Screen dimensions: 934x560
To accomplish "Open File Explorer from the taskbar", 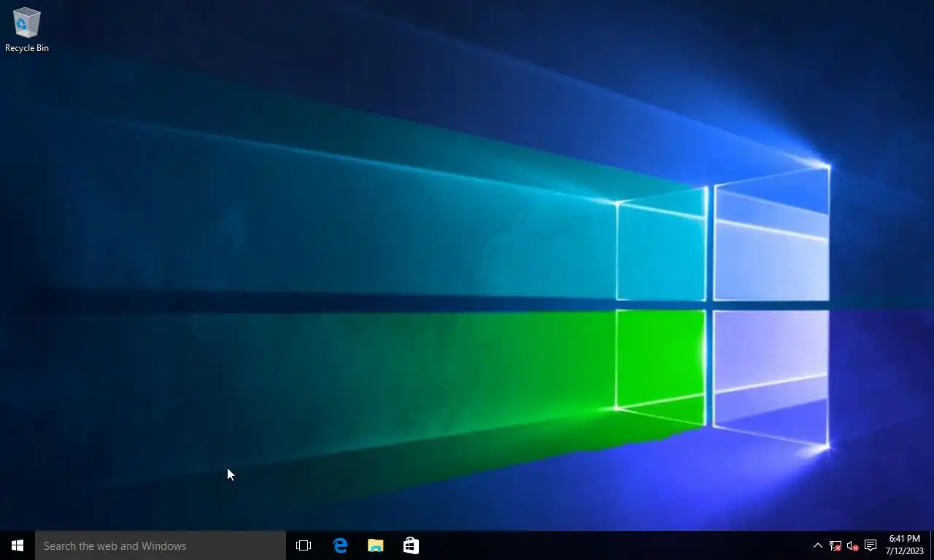I will click(x=375, y=545).
